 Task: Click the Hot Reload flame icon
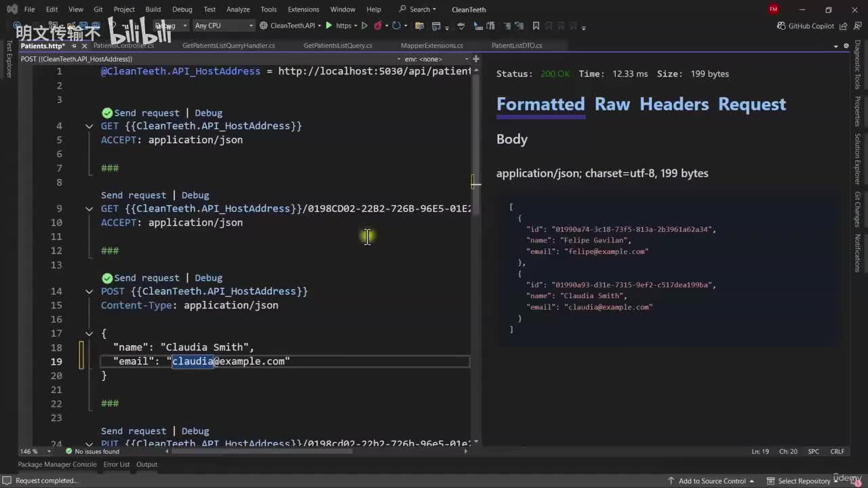click(378, 26)
